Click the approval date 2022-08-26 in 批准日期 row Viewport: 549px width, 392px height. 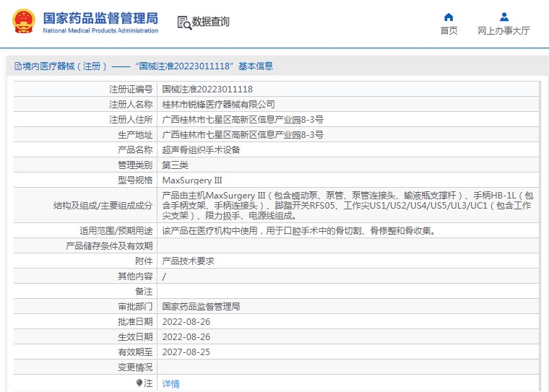click(186, 322)
